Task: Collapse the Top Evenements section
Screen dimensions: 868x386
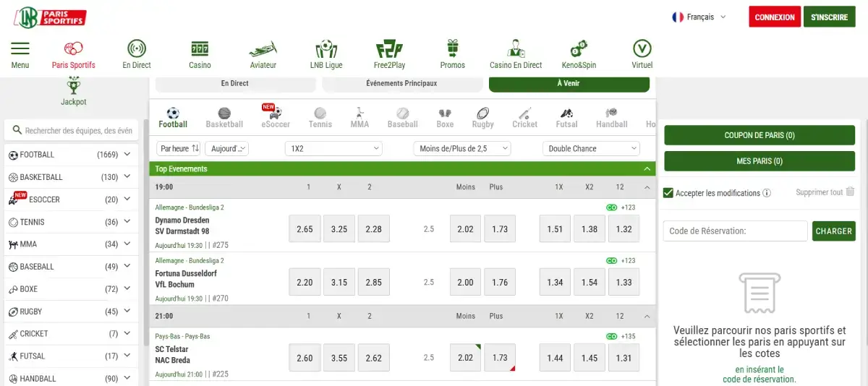Action: point(647,169)
